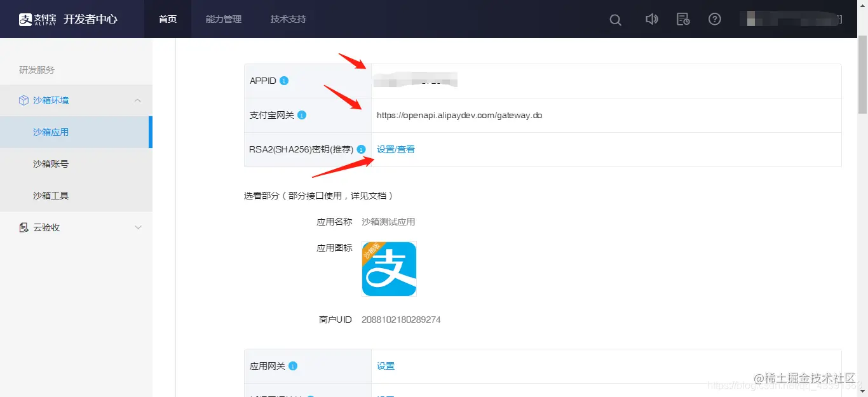The height and width of the screenshot is (397, 868).
Task: Click the 商户UID value 2088102180289274
Action: point(401,320)
